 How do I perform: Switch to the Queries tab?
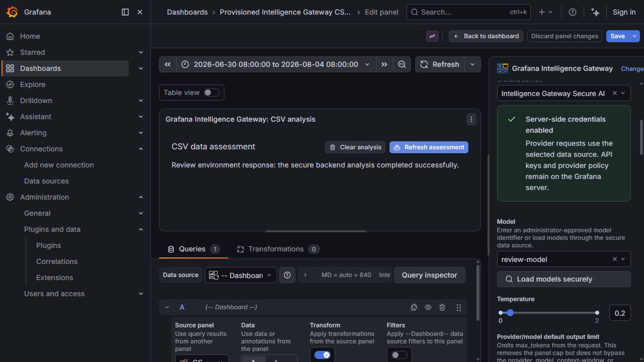click(x=194, y=249)
